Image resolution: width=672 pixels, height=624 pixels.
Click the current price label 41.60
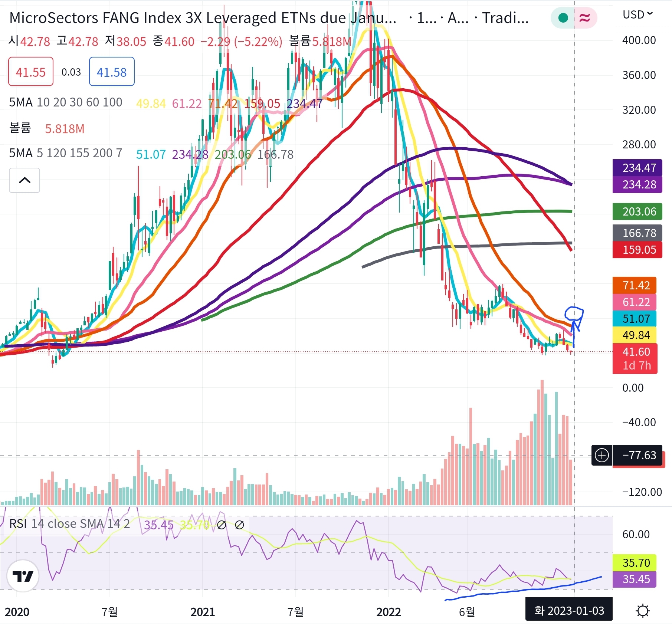(635, 358)
